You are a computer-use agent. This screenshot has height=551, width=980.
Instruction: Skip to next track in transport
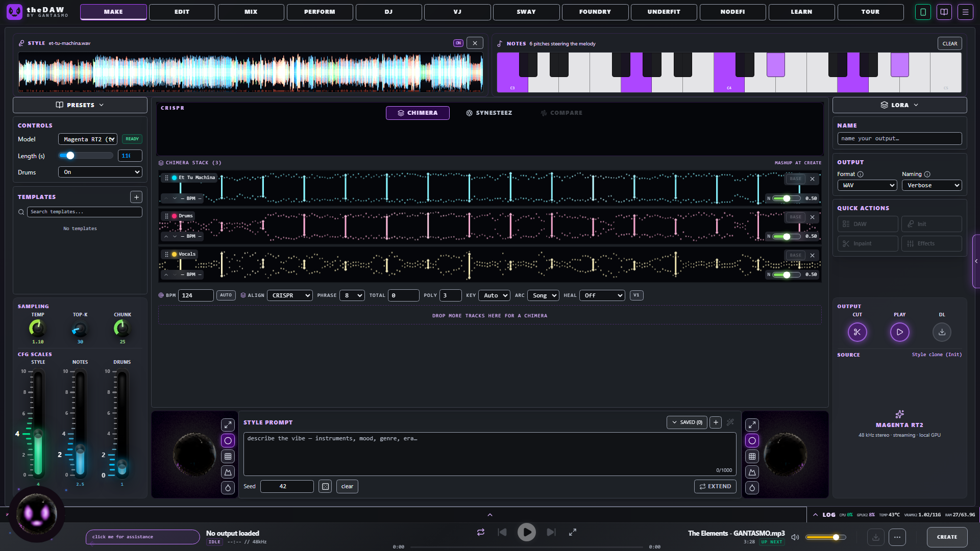(551, 532)
